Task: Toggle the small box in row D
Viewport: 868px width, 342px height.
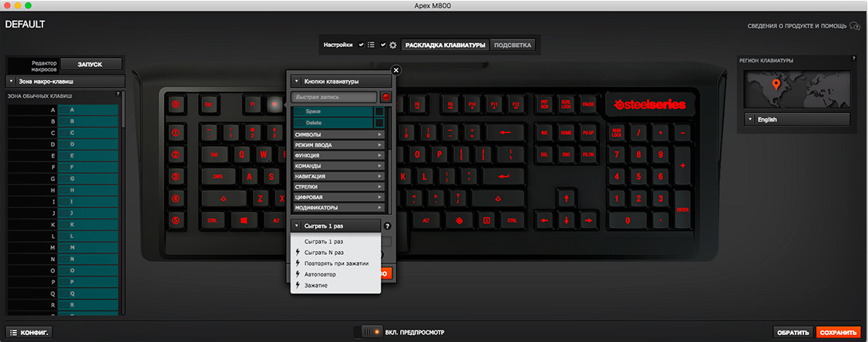Action: [64, 145]
